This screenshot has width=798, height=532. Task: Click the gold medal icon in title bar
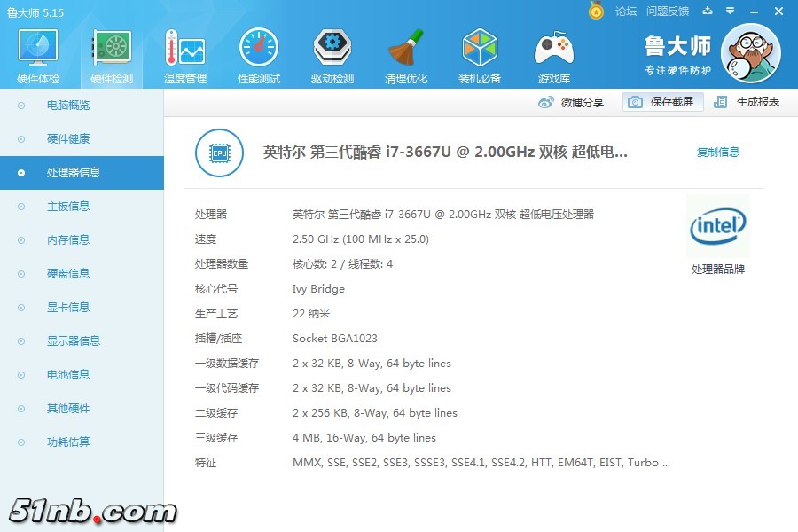click(x=596, y=11)
